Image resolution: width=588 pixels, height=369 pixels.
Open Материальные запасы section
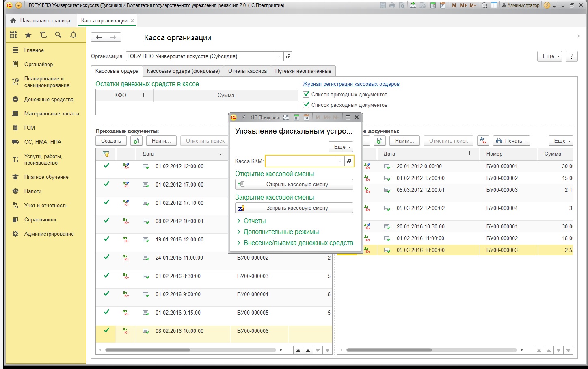tap(52, 113)
